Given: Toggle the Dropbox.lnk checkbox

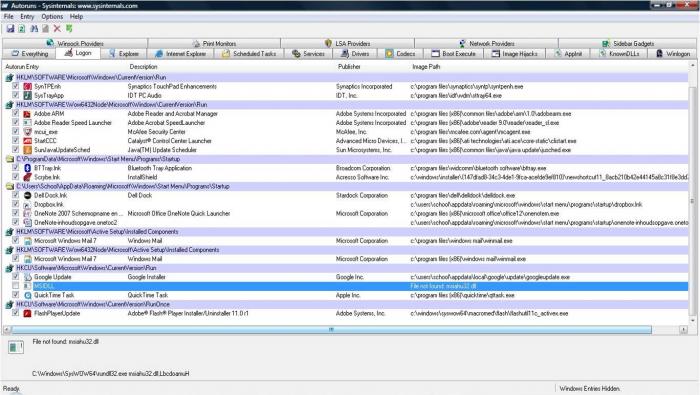Looking at the screenshot, I should [x=16, y=204].
